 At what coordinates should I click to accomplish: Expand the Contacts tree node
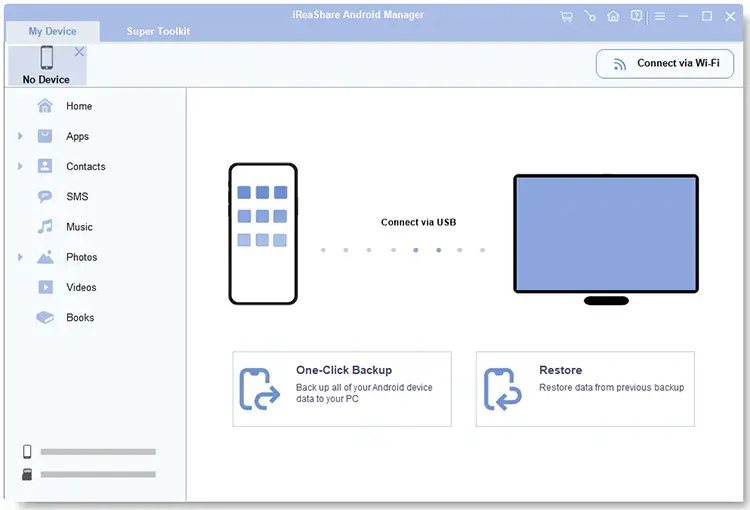(x=20, y=166)
